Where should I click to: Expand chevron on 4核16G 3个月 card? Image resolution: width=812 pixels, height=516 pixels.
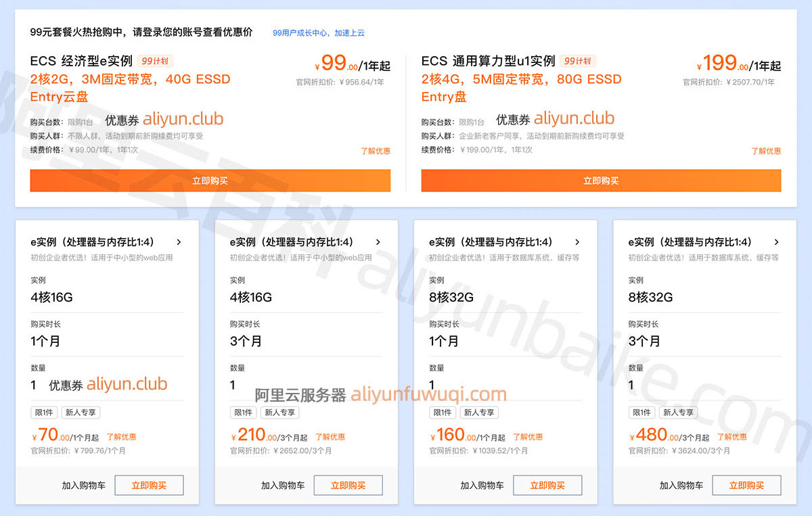pos(378,242)
